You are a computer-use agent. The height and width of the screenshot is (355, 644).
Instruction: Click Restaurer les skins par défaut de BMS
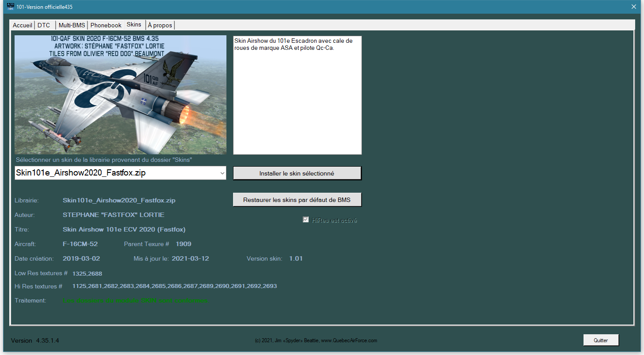tap(297, 200)
